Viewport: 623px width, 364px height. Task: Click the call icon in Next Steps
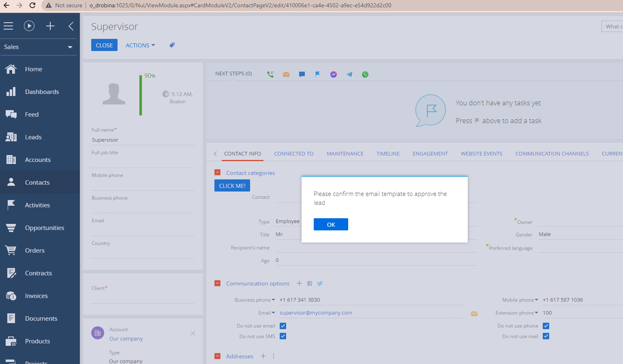coord(270,74)
